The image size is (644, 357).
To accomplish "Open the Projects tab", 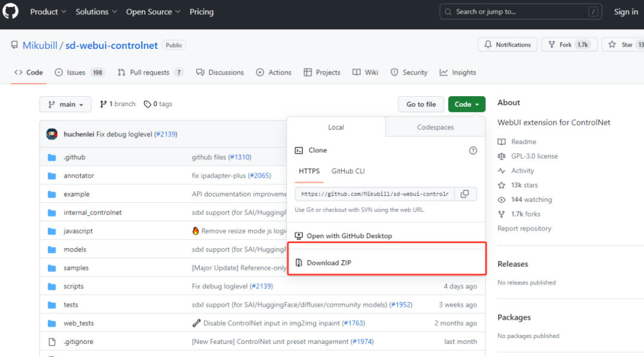I will click(322, 72).
